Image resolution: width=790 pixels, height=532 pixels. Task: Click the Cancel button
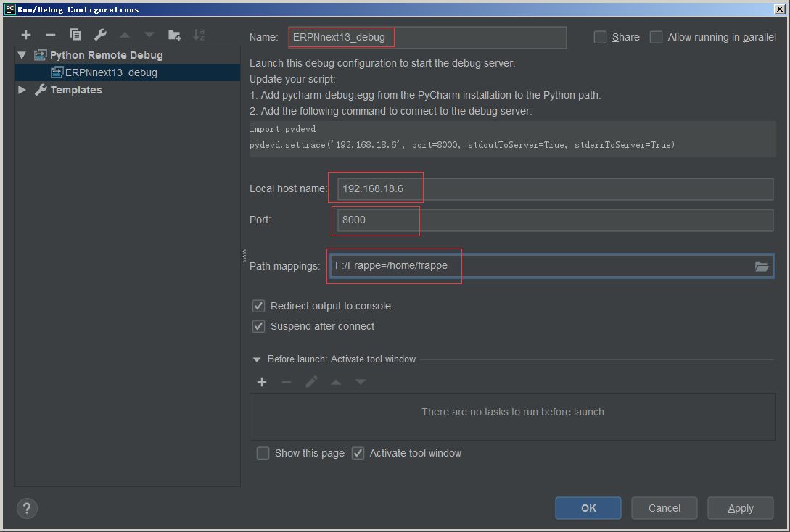pos(664,508)
